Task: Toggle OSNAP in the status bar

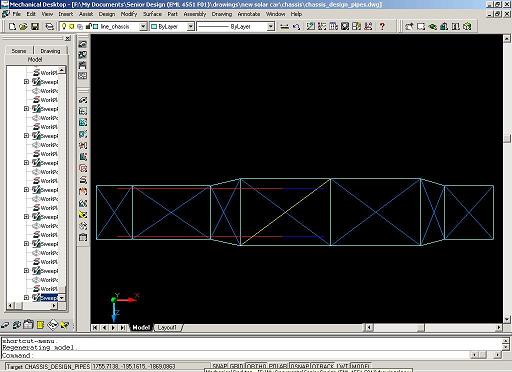Action: pos(299,366)
